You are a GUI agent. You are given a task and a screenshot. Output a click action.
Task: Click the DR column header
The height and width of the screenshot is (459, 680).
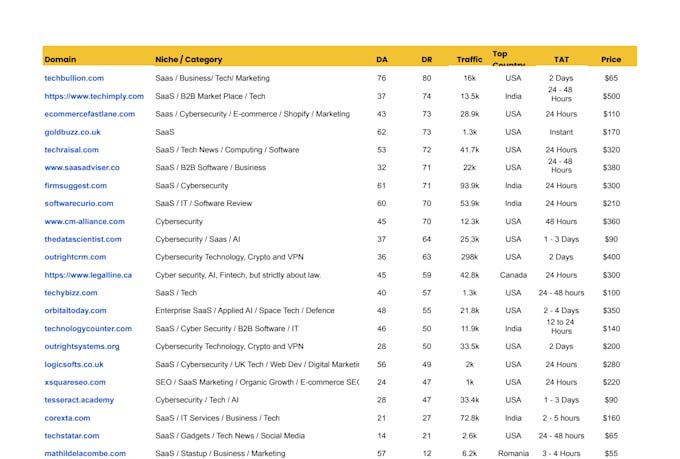pyautogui.click(x=427, y=59)
